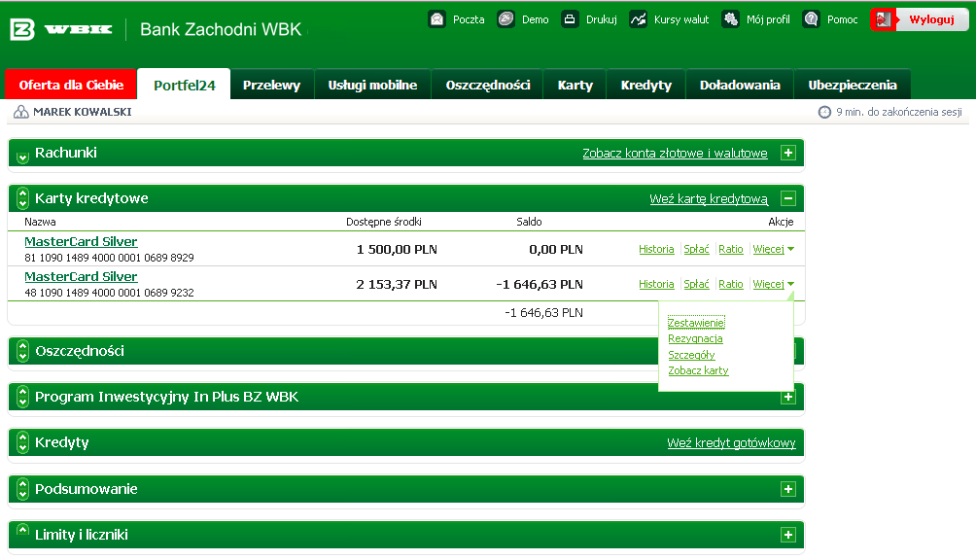This screenshot has width=976, height=560.
Task: Click the Drukuj label
Action: pyautogui.click(x=602, y=19)
